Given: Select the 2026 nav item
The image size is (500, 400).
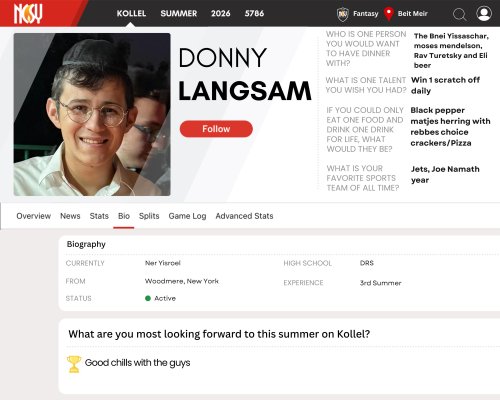Looking at the screenshot, I should pyautogui.click(x=220, y=13).
